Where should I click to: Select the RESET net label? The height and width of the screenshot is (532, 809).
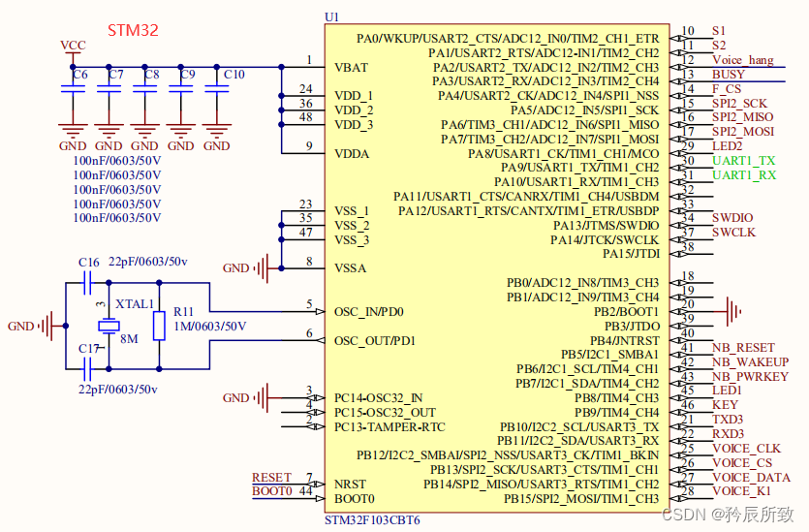271,478
